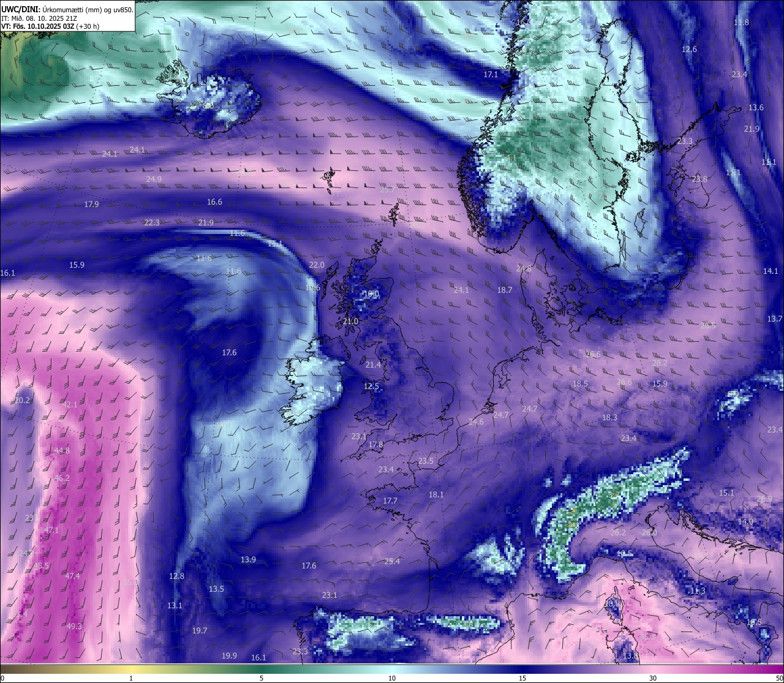The height and width of the screenshot is (683, 784).
Task: Click the 24.8 value label
Action: click(x=524, y=269)
